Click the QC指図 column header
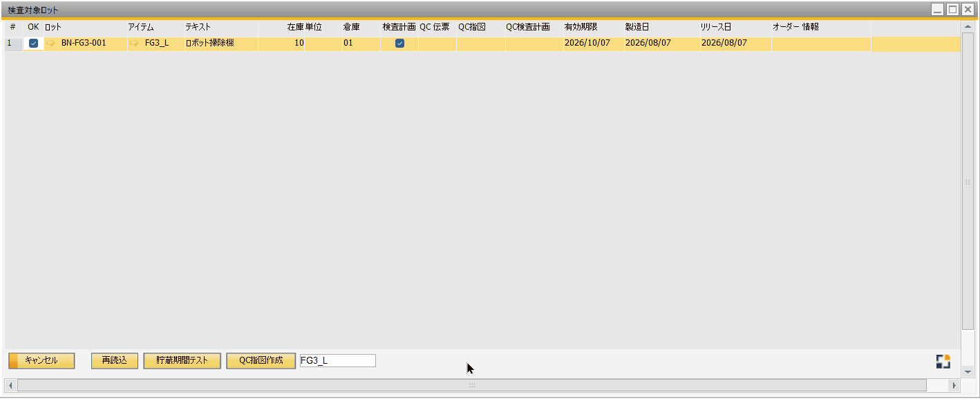The width and height of the screenshot is (980, 399). (x=480, y=27)
